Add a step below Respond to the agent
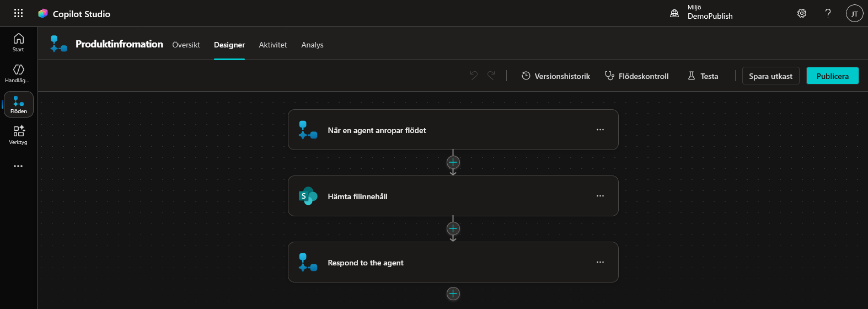Screen dimensions: 868x309 (453, 294)
